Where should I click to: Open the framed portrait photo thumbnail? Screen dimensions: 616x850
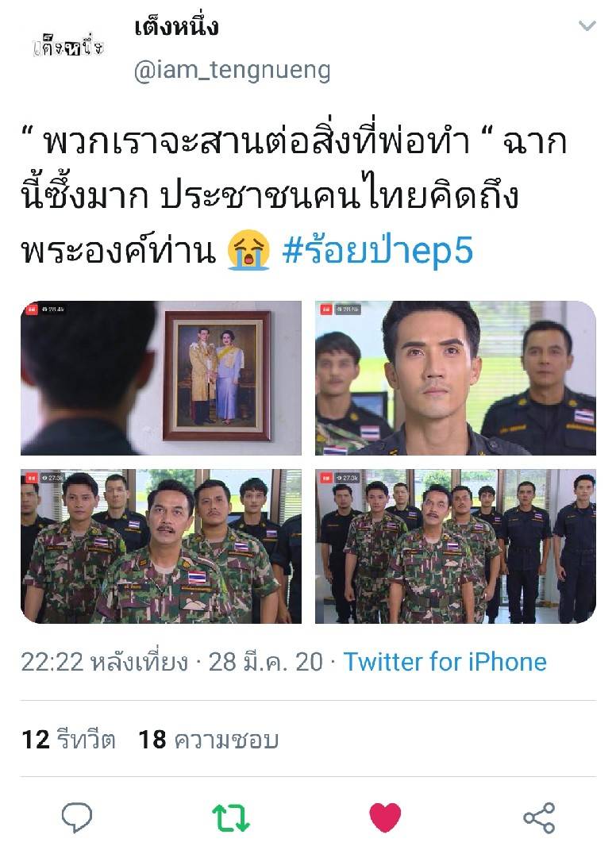point(161,378)
